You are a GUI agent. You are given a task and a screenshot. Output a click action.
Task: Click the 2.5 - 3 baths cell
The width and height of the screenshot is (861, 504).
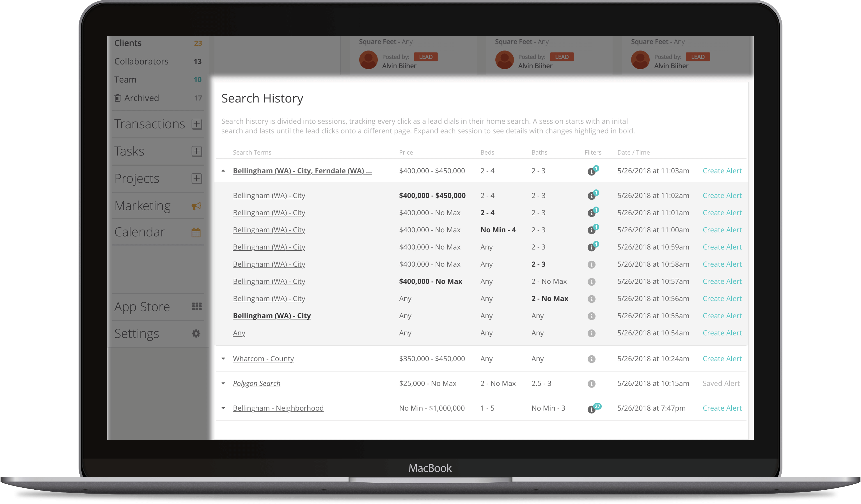coord(541,383)
